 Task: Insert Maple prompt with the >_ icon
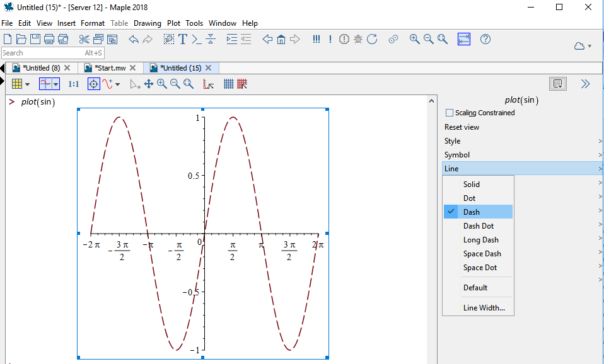coord(197,39)
